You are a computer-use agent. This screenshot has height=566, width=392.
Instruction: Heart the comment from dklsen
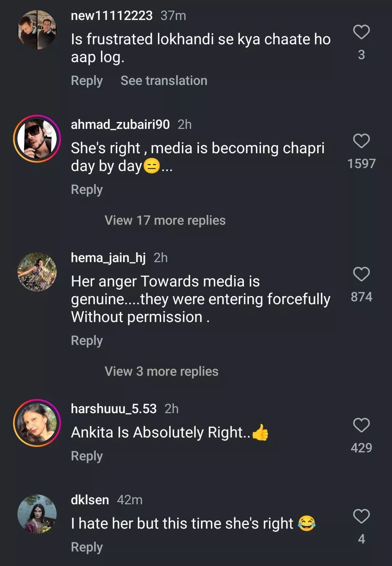click(x=361, y=516)
